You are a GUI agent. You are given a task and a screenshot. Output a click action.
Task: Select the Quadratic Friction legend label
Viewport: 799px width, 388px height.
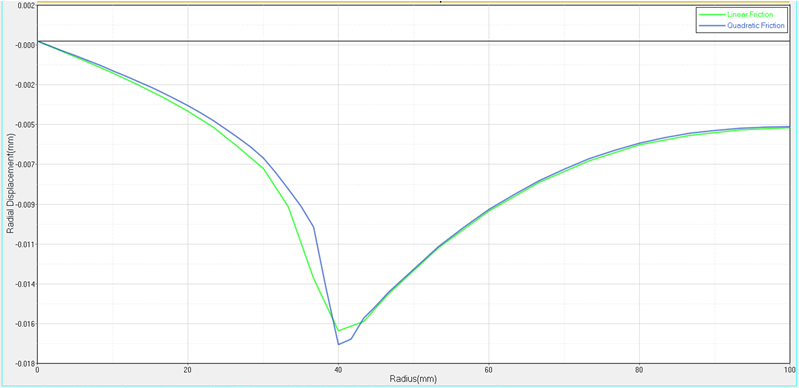[757, 25]
